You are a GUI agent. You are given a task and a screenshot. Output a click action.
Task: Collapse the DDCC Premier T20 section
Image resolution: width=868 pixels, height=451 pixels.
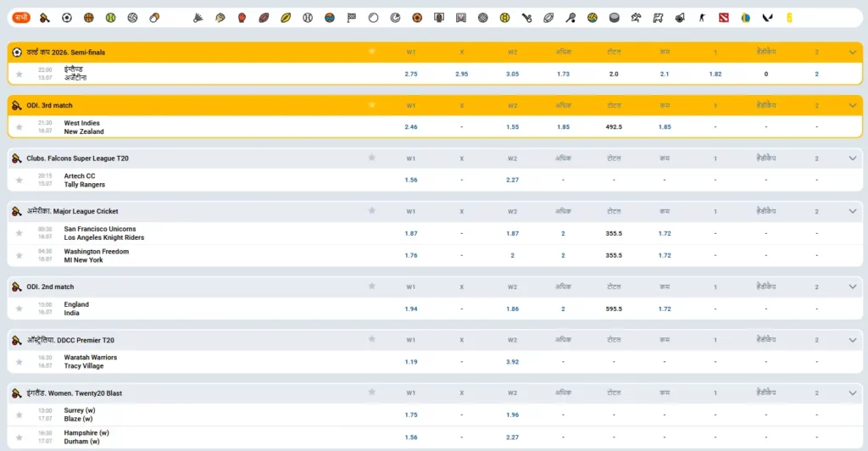853,340
